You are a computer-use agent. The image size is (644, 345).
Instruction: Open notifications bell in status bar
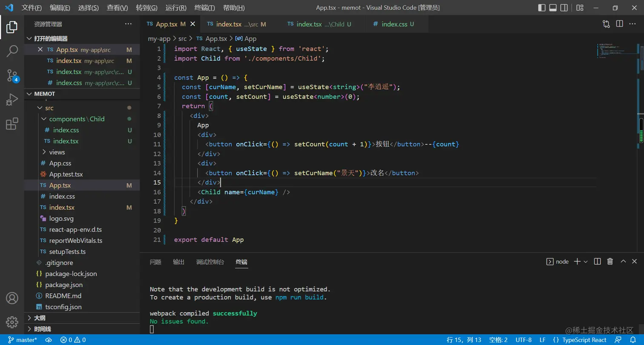pyautogui.click(x=633, y=340)
